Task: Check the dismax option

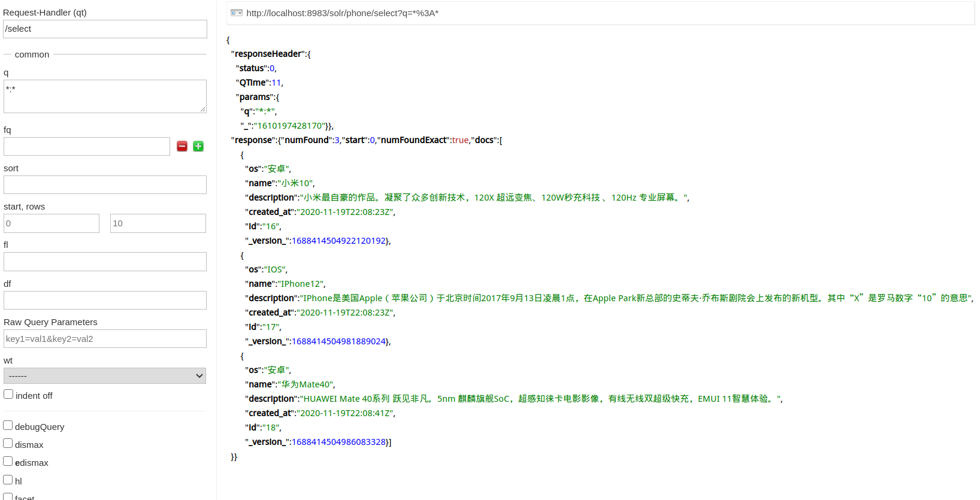Action: coord(8,443)
